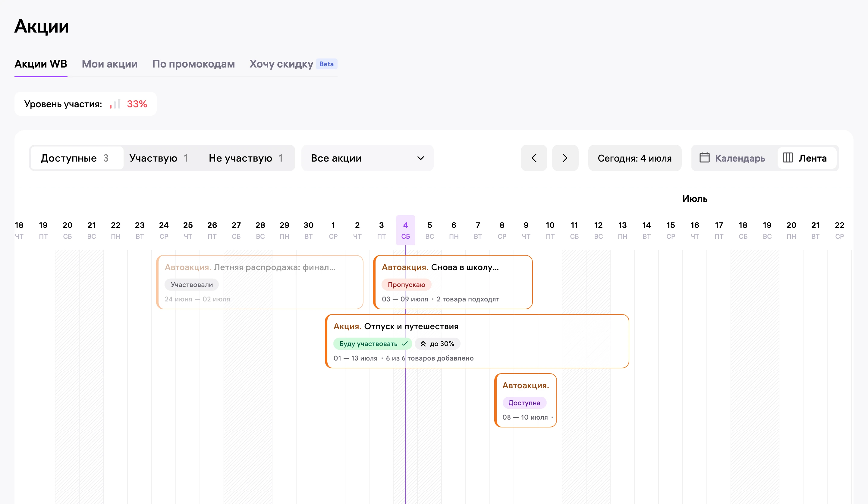
Task: Click the double-chevron boost icon near до 30%
Action: [x=423, y=344]
